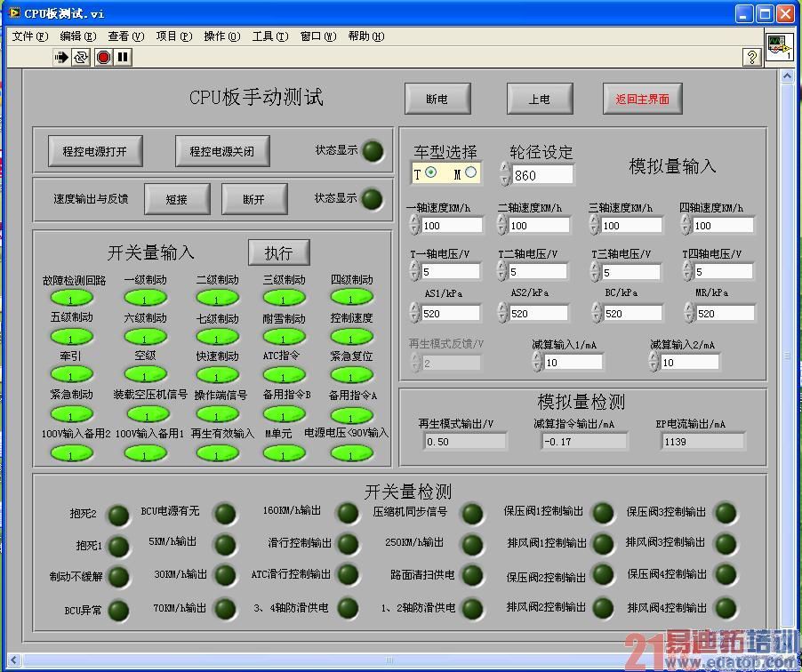Click the Run Continuously toolbar icon
802x672 pixels.
80,57
